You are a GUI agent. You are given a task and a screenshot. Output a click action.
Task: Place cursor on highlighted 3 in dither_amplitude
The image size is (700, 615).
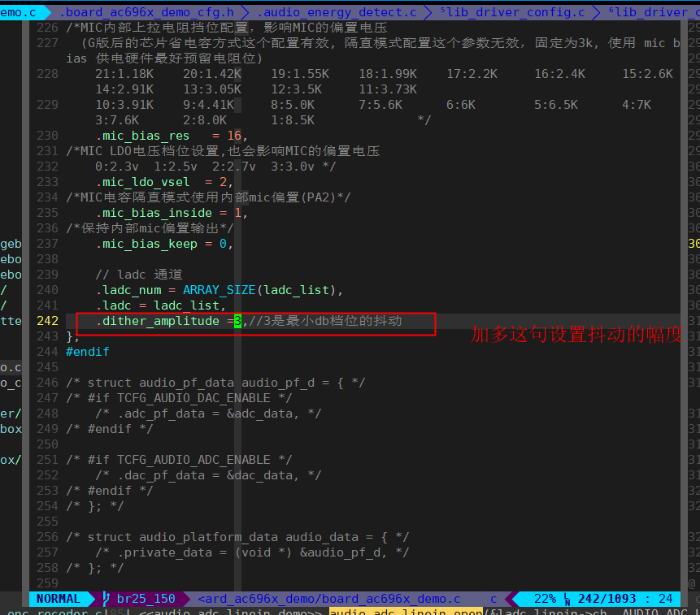click(237, 321)
